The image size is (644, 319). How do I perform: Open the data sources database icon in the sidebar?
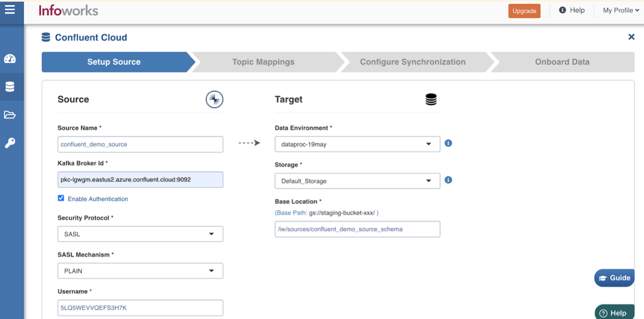point(10,87)
